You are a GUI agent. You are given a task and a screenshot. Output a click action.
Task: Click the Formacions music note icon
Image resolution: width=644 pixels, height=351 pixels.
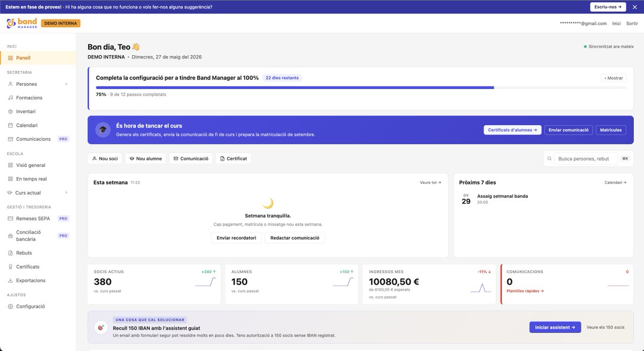tap(11, 98)
